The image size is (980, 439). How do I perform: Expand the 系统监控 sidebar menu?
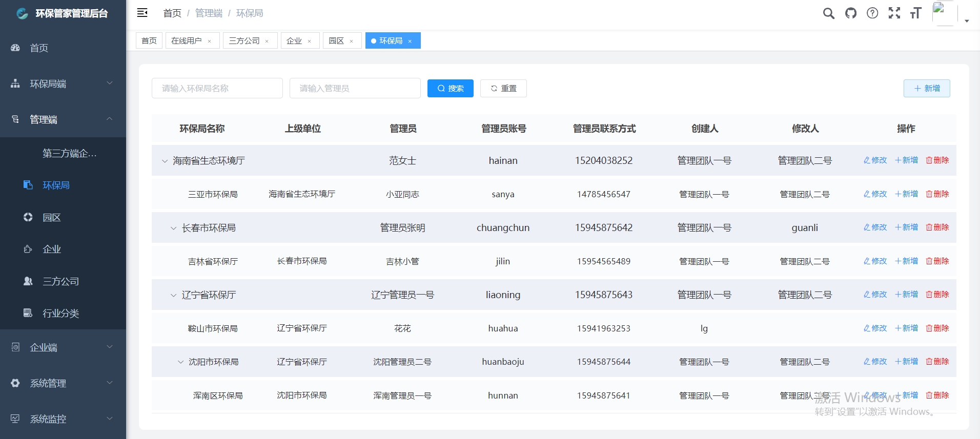click(110, 419)
